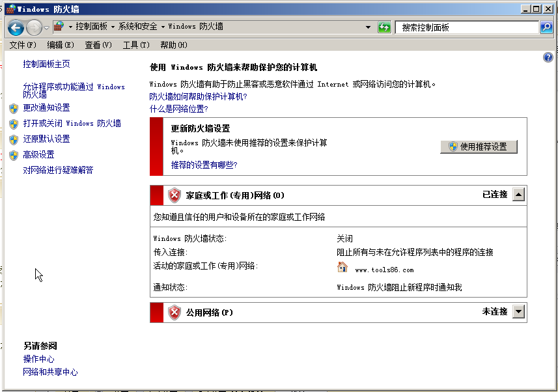Click shield icon beside 还原默认设置
Viewport: 558px width, 392px height.
coord(14,139)
